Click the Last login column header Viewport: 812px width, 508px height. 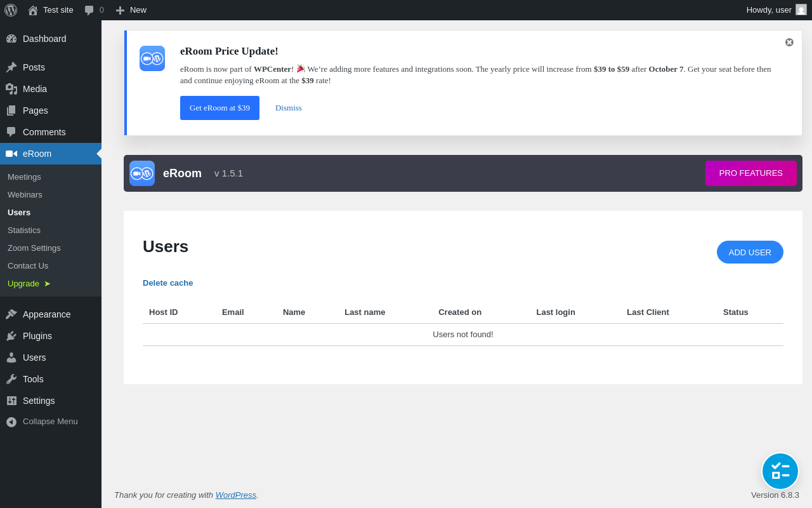tap(556, 312)
